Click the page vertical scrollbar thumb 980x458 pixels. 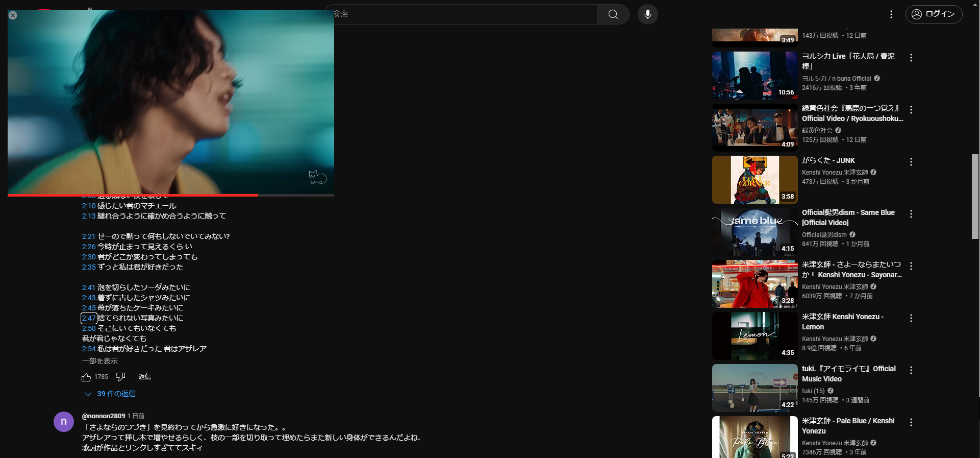coord(975,196)
